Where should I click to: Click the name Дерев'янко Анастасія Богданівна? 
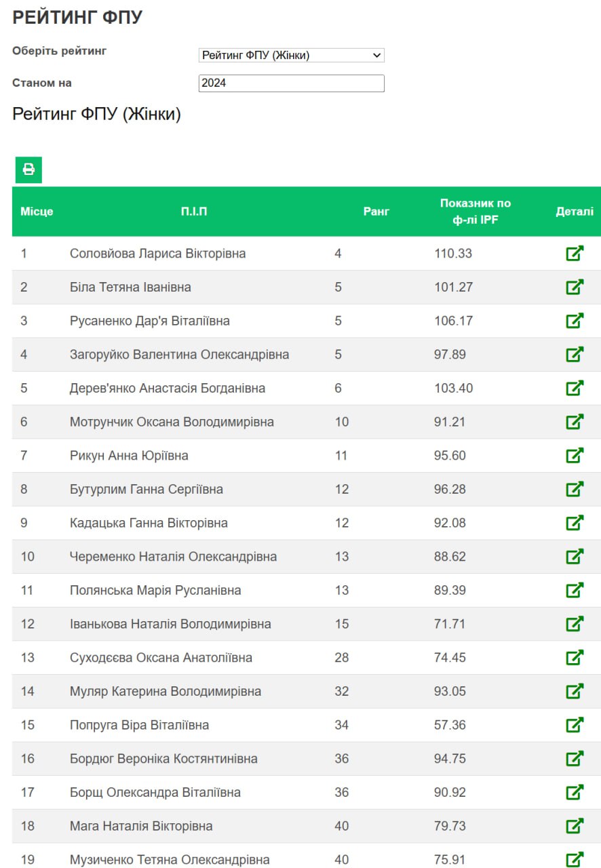168,388
